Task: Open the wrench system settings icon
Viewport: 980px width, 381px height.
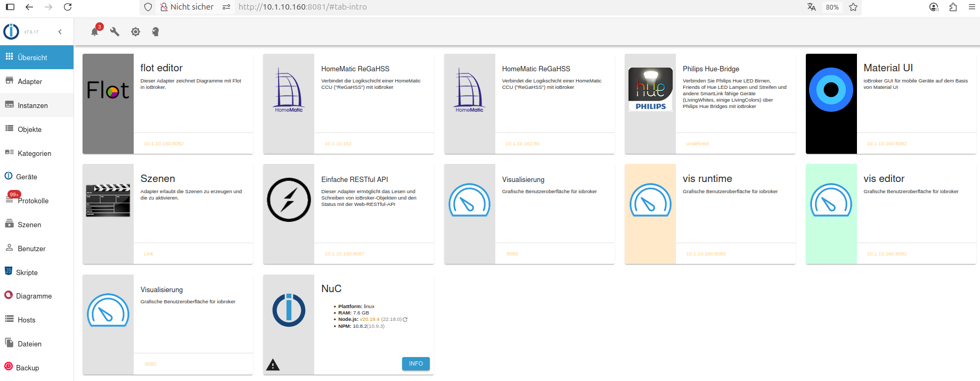Action: [115, 32]
